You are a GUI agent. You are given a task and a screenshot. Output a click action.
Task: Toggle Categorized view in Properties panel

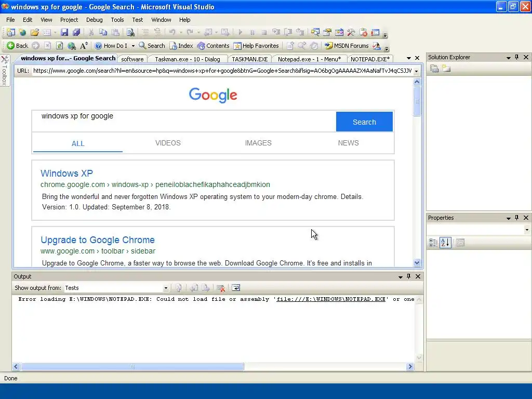[x=433, y=243]
